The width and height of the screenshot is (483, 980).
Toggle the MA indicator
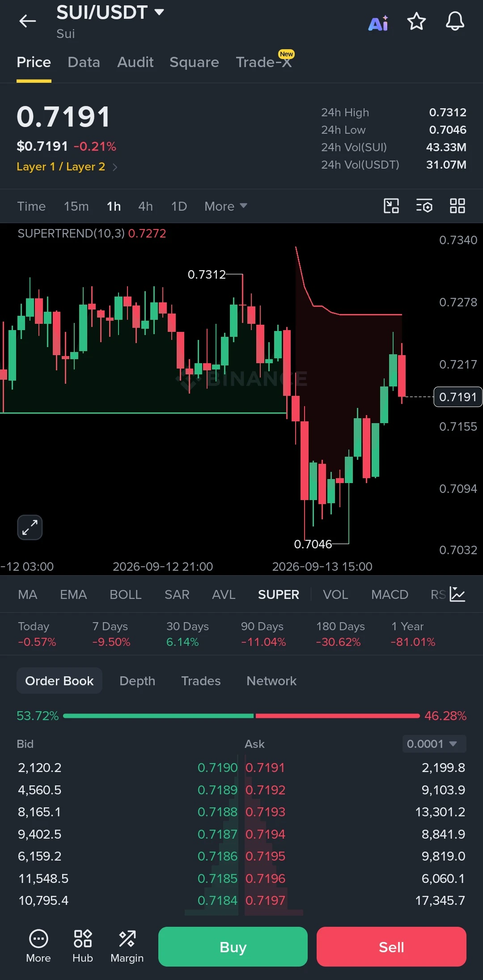[x=28, y=594]
